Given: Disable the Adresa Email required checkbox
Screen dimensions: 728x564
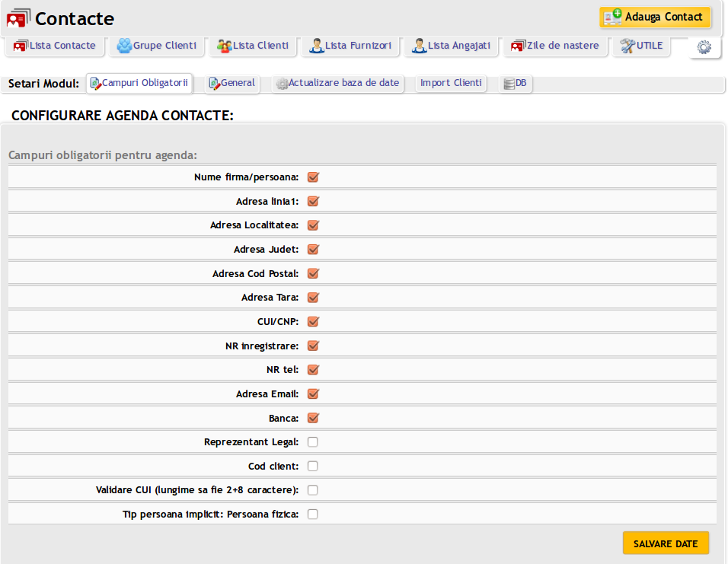Looking at the screenshot, I should [313, 394].
